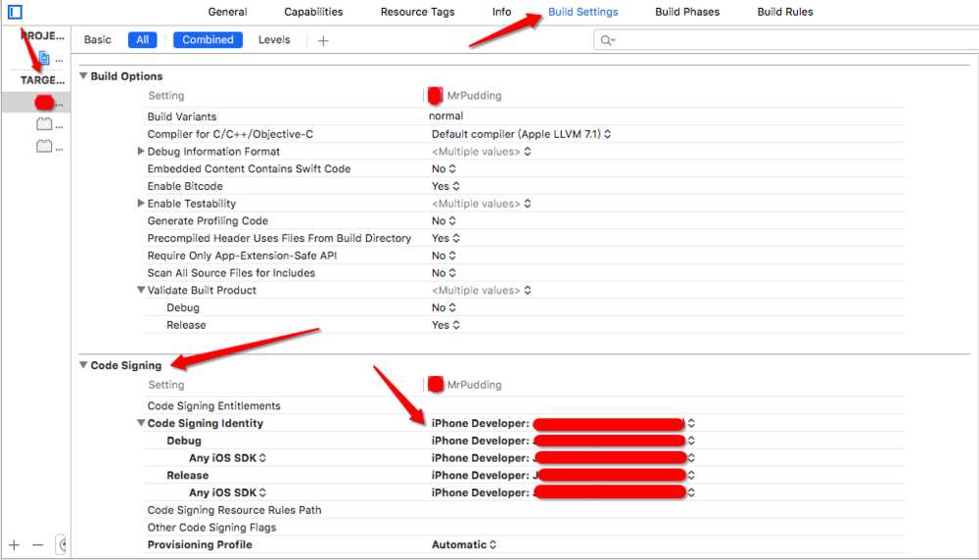This screenshot has width=979, height=560.
Task: Select Build Variants value normal
Action: 445,117
